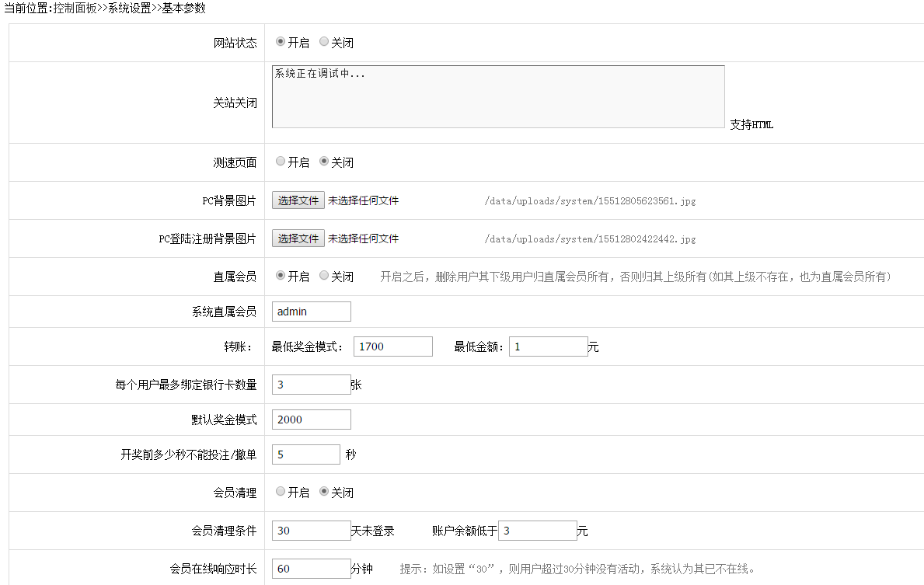Click the 开奖前秒数 input field
Viewport: 924px width, 585px height.
(x=306, y=454)
